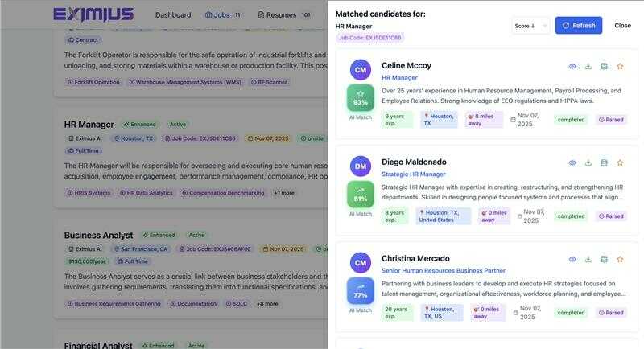Switch to the Resumes tab
The height and width of the screenshot is (349, 644).
[284, 14]
